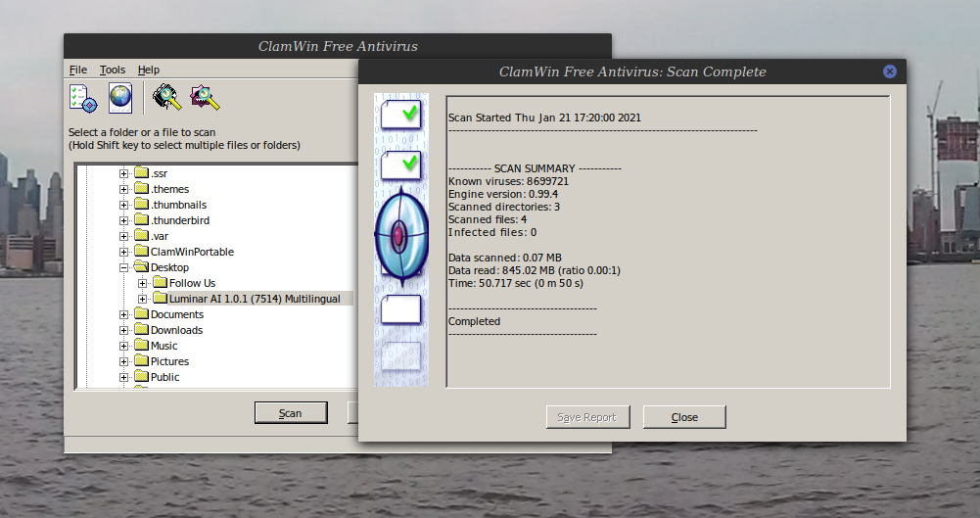Select the .themes folder icon

tap(141, 188)
